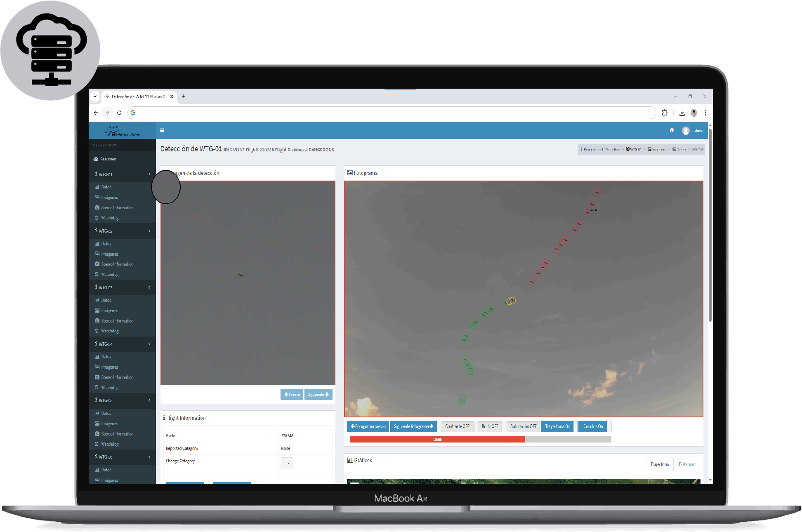Open the admin user avatar menu

[686, 131]
